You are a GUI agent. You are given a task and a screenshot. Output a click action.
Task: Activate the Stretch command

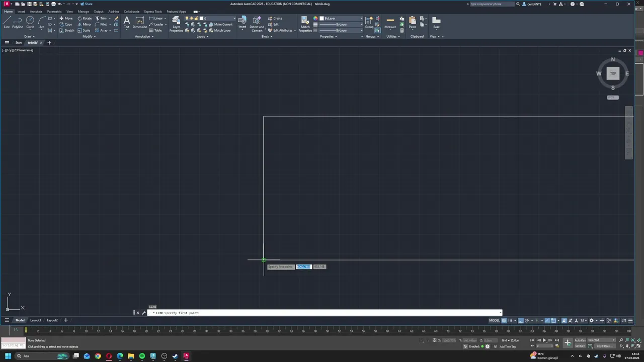coord(66,30)
